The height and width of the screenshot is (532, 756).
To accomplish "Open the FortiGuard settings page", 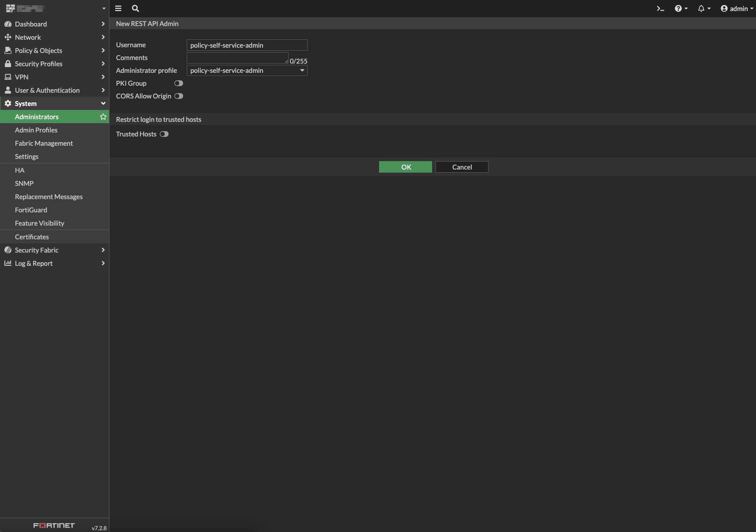I will click(x=31, y=210).
